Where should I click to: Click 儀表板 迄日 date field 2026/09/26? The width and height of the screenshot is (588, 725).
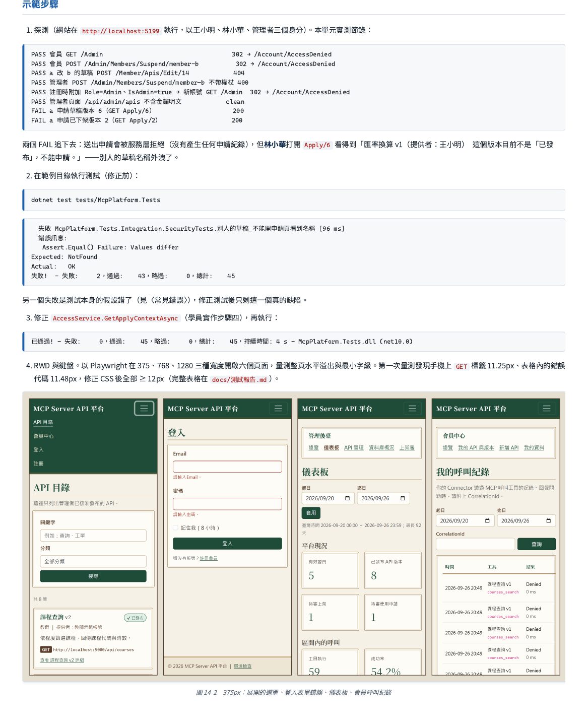(x=383, y=498)
